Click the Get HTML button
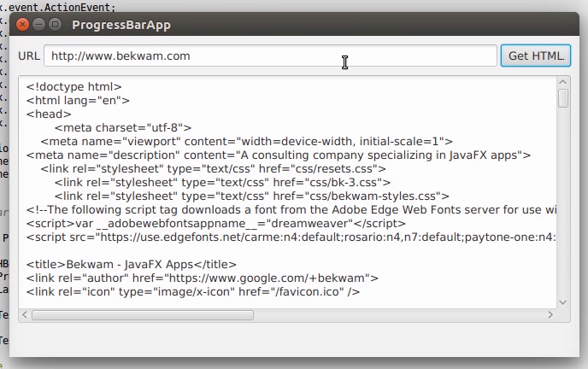The width and height of the screenshot is (588, 369). tap(535, 56)
